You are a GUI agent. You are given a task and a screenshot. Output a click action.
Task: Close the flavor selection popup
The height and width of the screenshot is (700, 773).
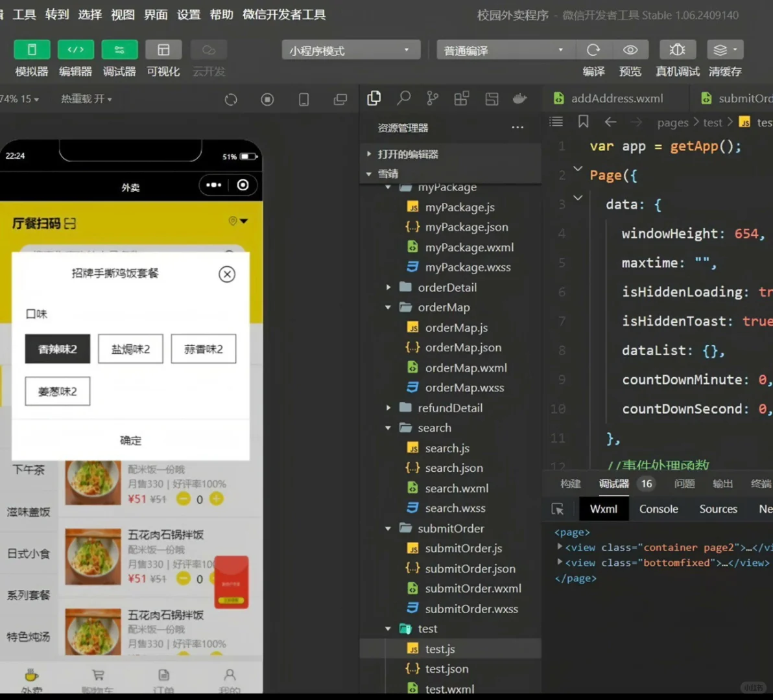[227, 274]
